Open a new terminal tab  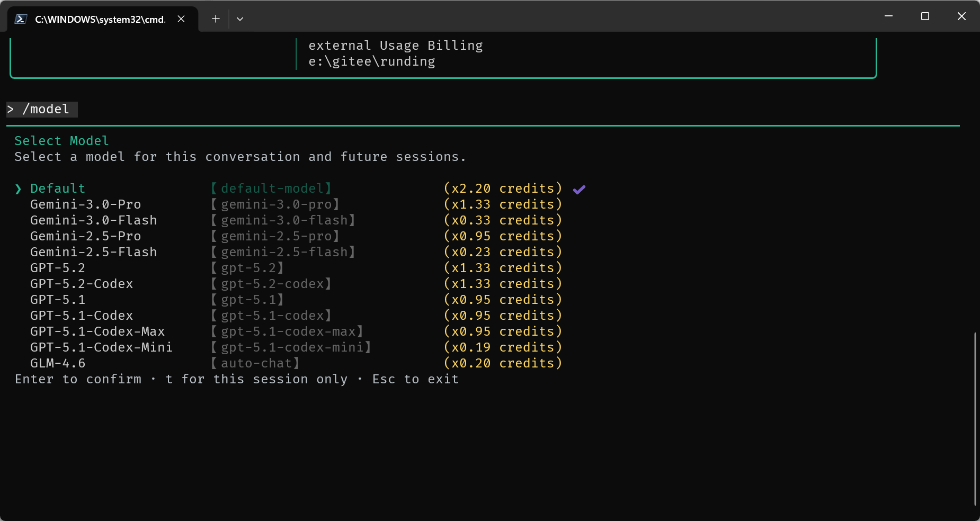(x=216, y=19)
